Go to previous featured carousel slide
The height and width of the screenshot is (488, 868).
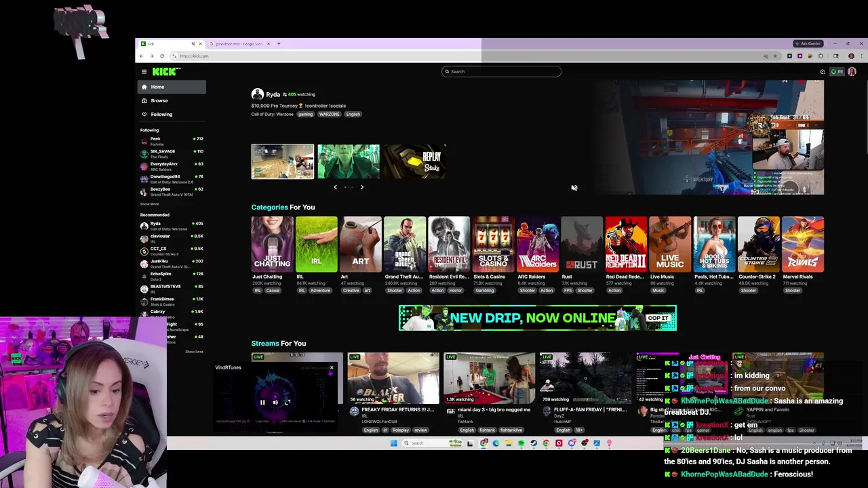point(335,187)
